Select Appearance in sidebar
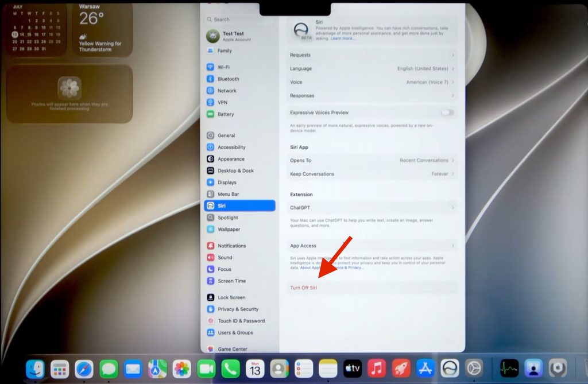Viewport: 588px width, 384px height. [x=240, y=159]
